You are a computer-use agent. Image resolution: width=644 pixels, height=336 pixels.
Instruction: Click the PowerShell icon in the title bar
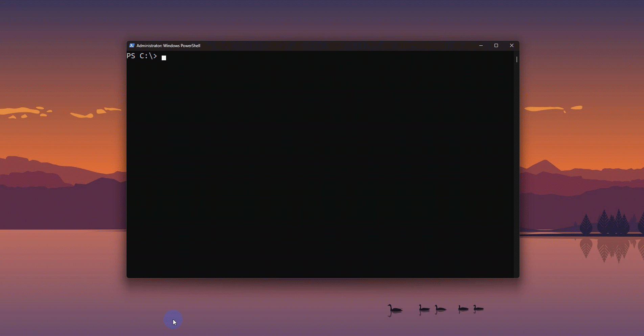(132, 45)
